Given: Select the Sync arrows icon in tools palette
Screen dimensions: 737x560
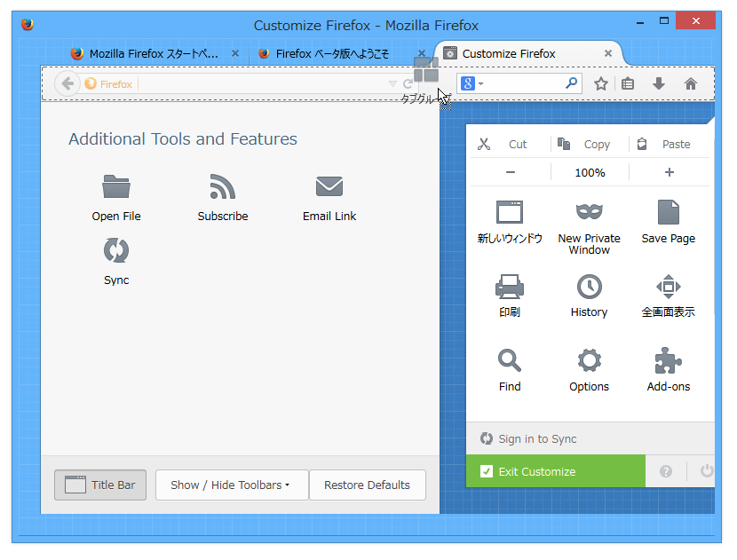Looking at the screenshot, I should (116, 250).
